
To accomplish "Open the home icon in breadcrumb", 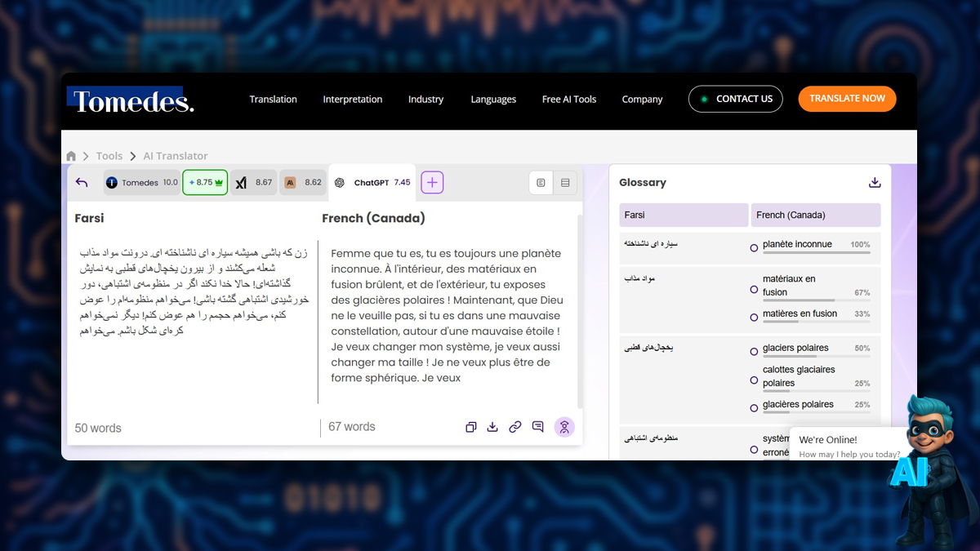I will point(71,156).
